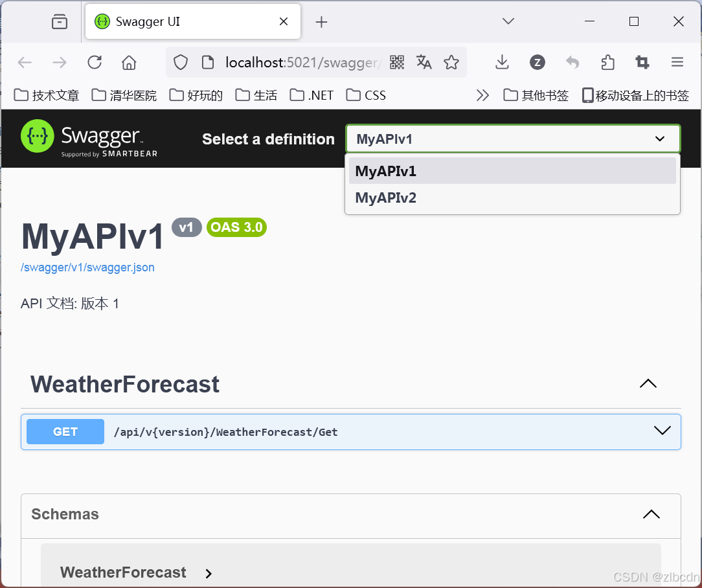Open the .NET bookmarks folder
Image resolution: width=702 pixels, height=588 pixels.
311,95
